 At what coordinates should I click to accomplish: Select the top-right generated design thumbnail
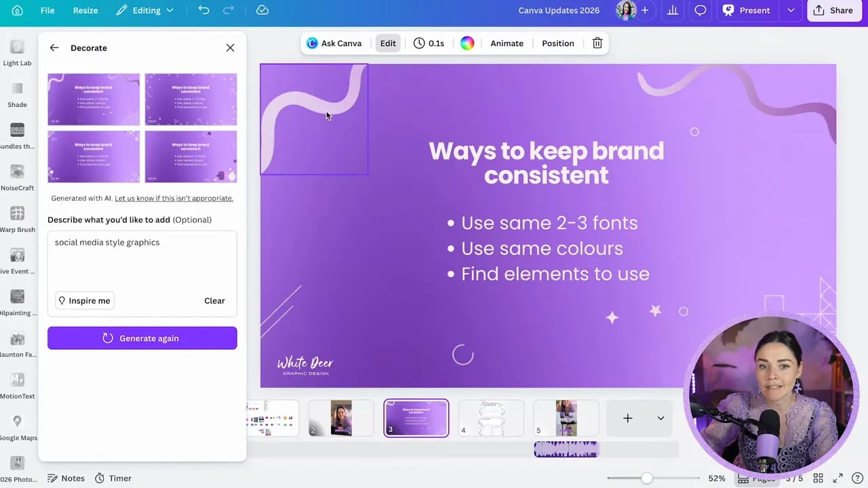(x=191, y=100)
